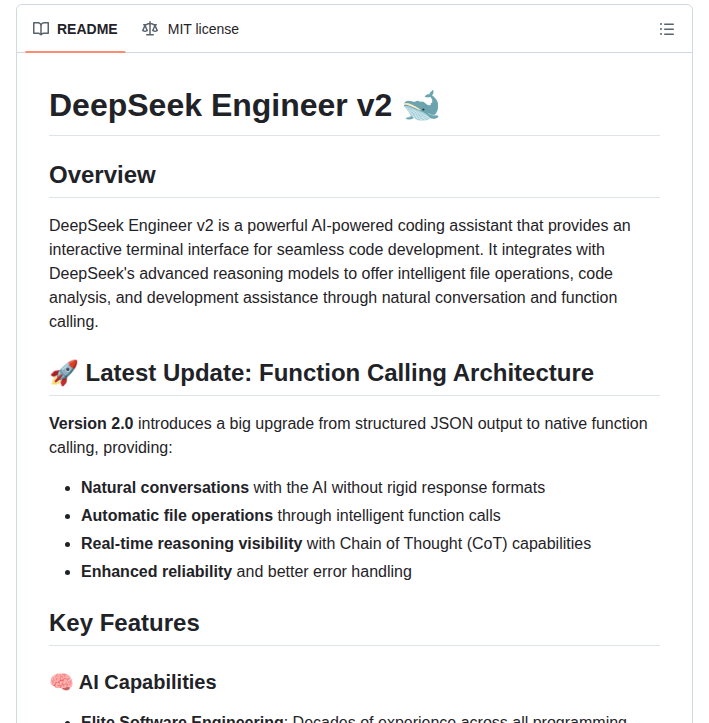Click the Automatic file operations bullet item
Screen dimensions: 709x723
[x=291, y=516]
